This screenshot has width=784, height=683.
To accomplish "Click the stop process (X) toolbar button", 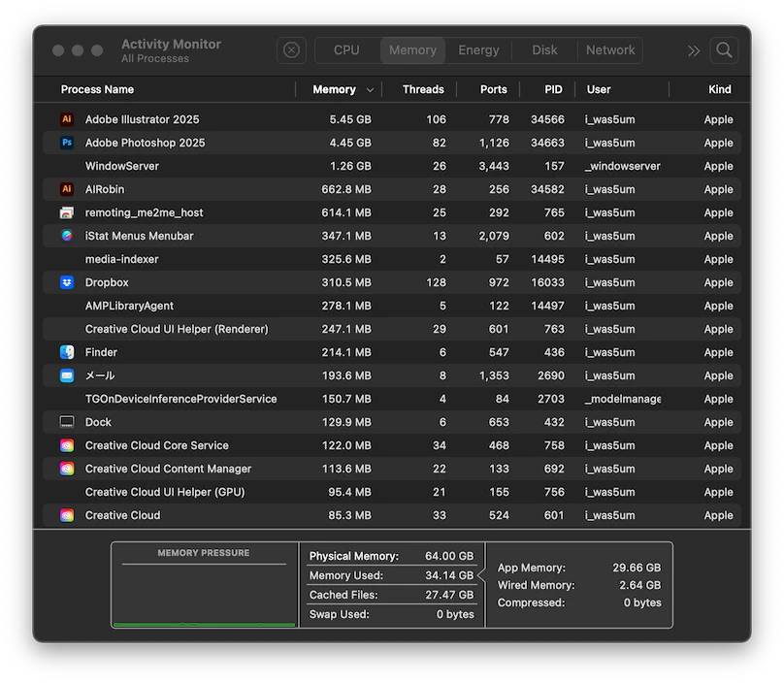I will (x=291, y=50).
